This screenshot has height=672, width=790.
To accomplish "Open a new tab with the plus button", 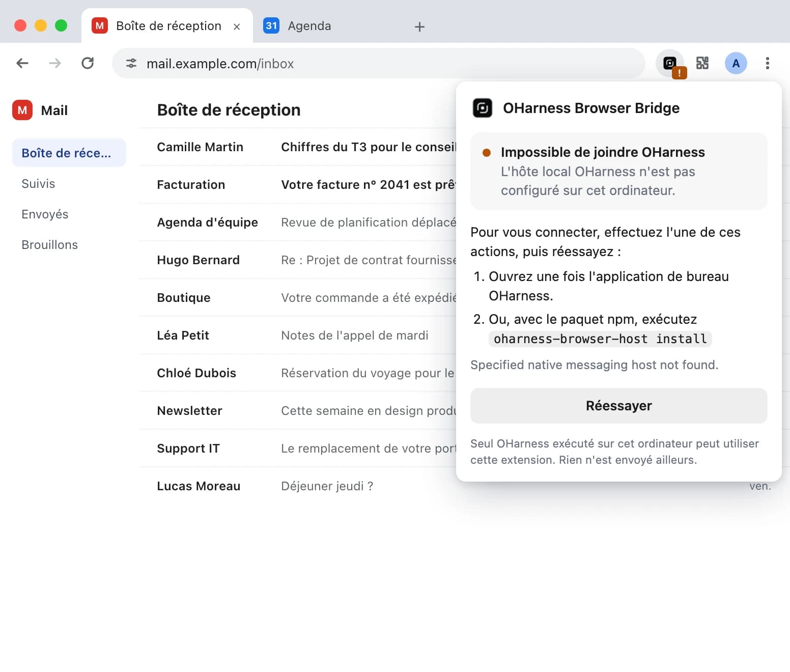I will click(x=419, y=26).
